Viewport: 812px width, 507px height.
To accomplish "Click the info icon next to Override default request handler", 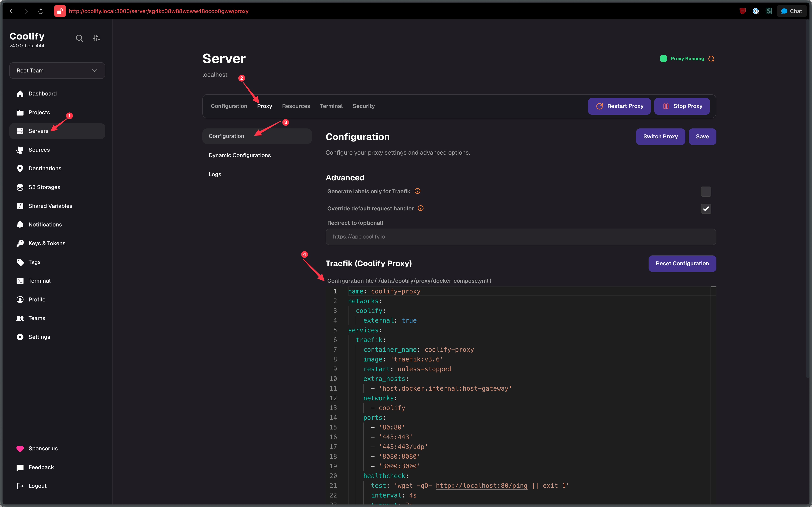I will 421,208.
